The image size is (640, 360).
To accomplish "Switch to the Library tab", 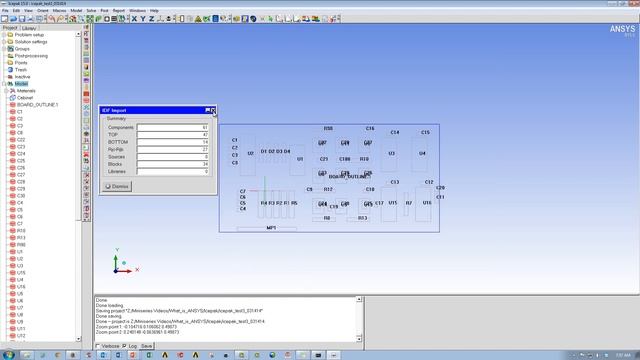I will pyautogui.click(x=29, y=28).
